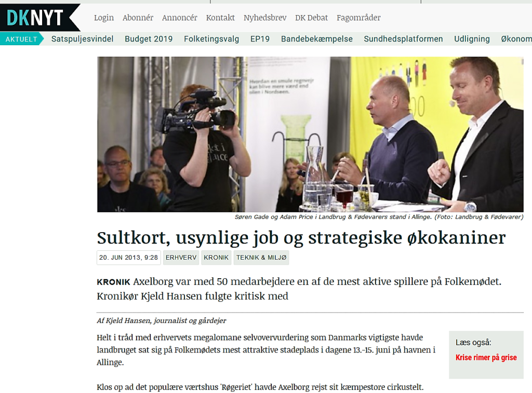Select the EP19 topic
The width and height of the screenshot is (532, 393).
(260, 39)
